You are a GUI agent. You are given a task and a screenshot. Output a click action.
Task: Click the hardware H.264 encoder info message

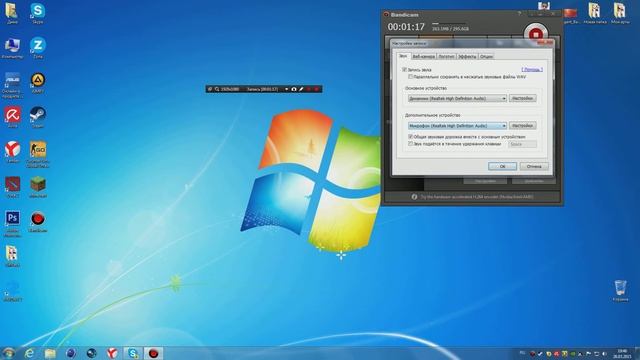[x=472, y=197]
